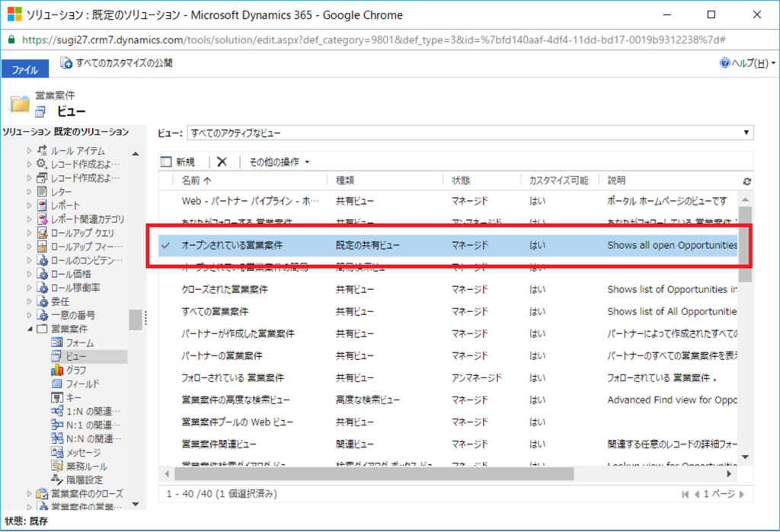Image resolution: width=780 pixels, height=532 pixels.
Task: Click すべてのカスタマイズの公開 publish button
Action: coord(117,63)
